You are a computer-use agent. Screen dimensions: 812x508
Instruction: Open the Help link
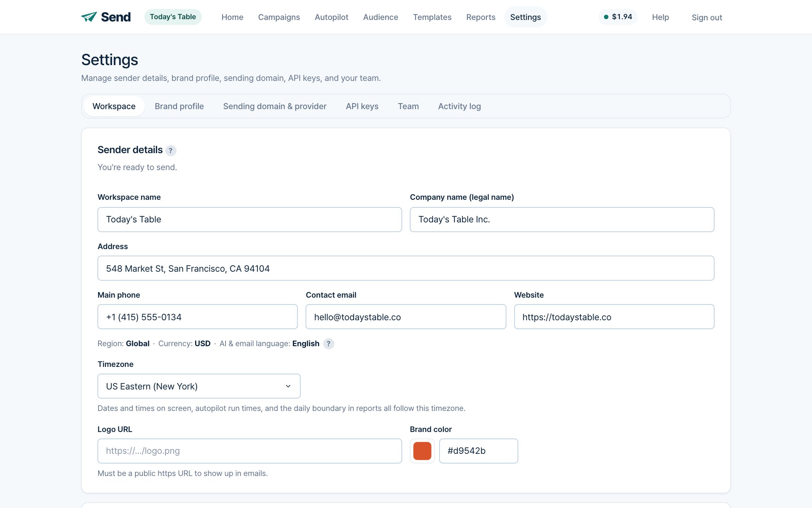click(661, 17)
